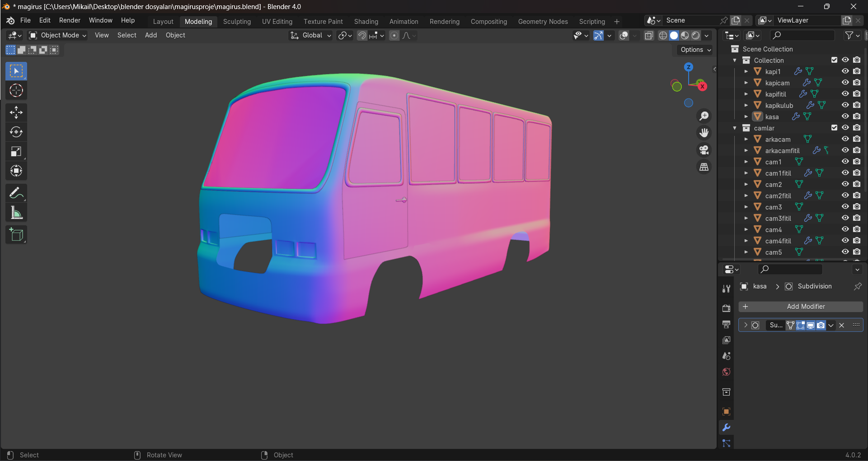Uncheck the Collection exclude checkbox

coord(834,60)
